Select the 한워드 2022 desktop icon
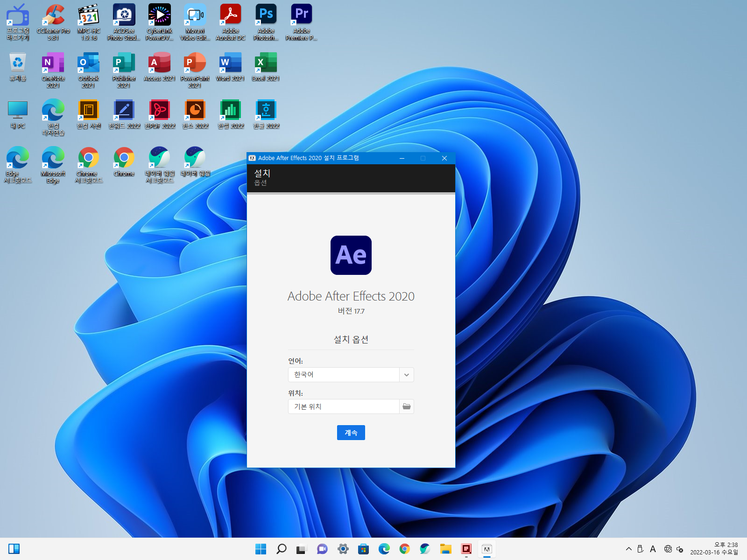This screenshot has height=560, width=747. [124, 114]
